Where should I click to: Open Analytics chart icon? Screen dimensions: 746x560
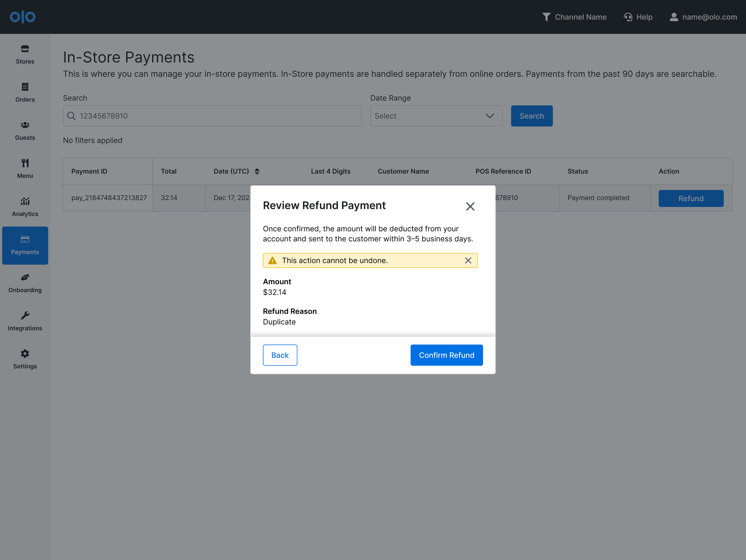[25, 201]
